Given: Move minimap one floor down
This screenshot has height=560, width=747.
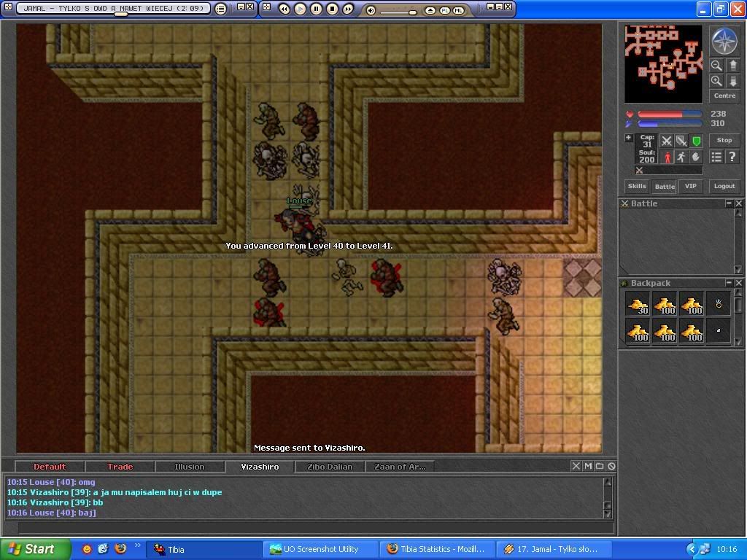Looking at the screenshot, I should [x=732, y=81].
